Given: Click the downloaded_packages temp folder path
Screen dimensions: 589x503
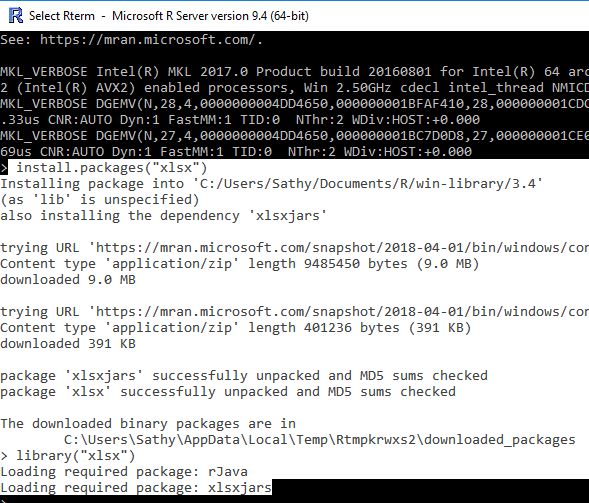Looking at the screenshot, I should (x=320, y=440).
